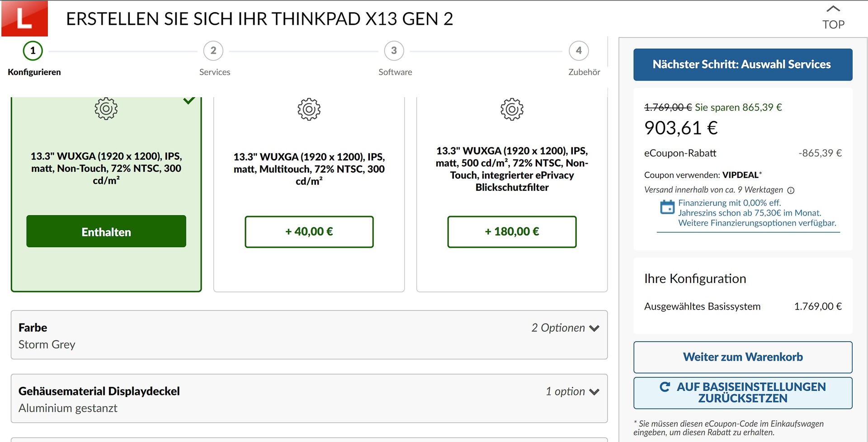This screenshot has height=442, width=868.
Task: Click gear icon on Multitouch display card
Action: click(x=309, y=109)
